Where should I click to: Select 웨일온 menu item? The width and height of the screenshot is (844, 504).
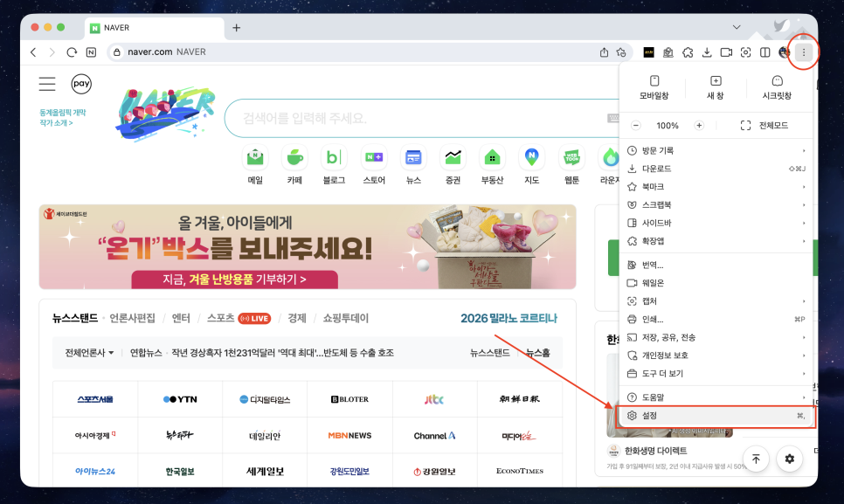pyautogui.click(x=716, y=283)
